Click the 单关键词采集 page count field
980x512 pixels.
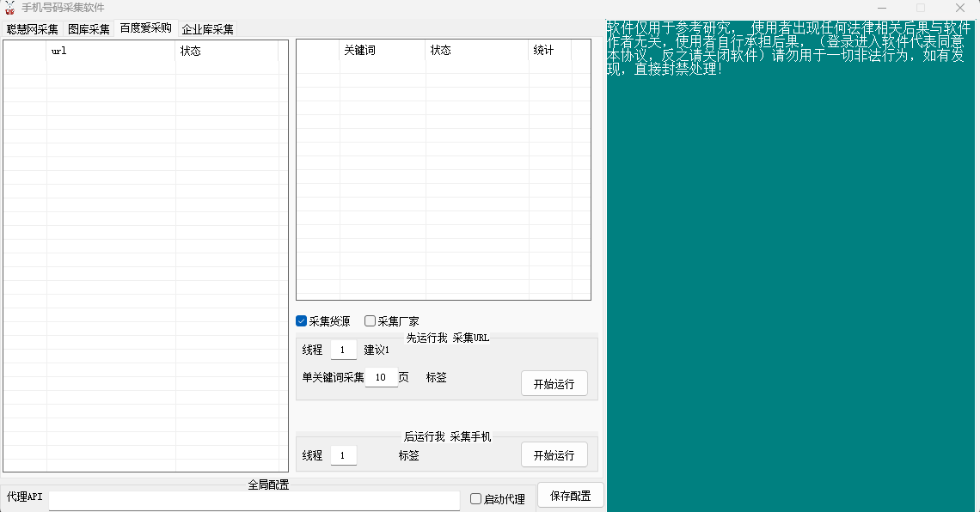(x=381, y=377)
